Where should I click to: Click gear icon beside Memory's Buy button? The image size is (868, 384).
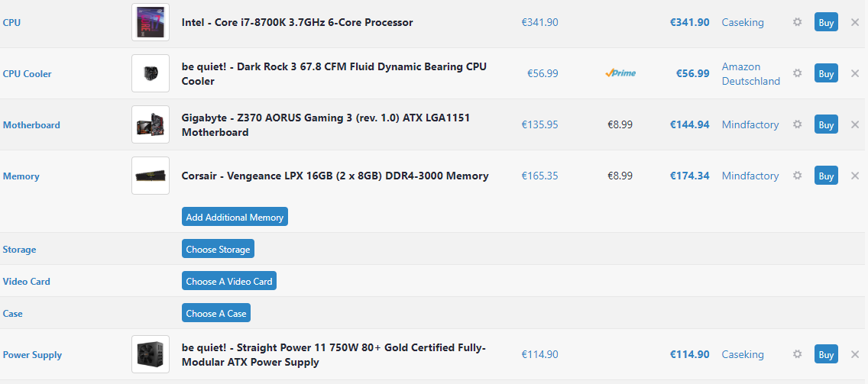click(797, 176)
